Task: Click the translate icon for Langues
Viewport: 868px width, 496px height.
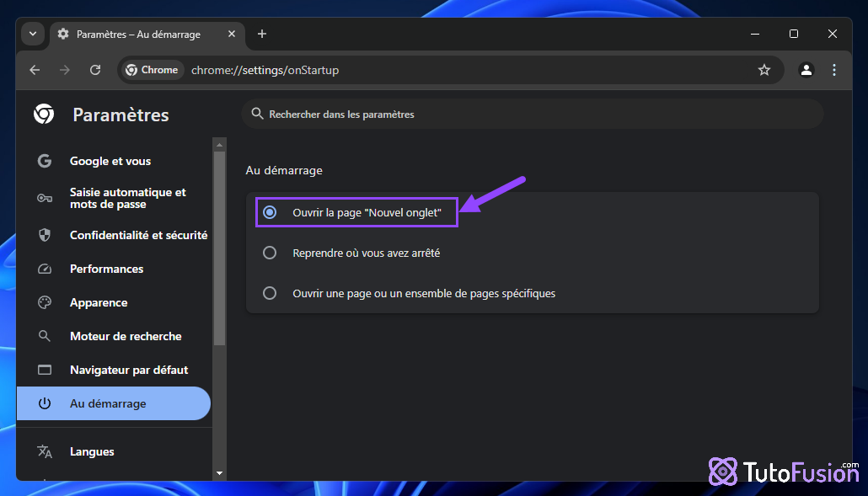Action: coord(45,451)
